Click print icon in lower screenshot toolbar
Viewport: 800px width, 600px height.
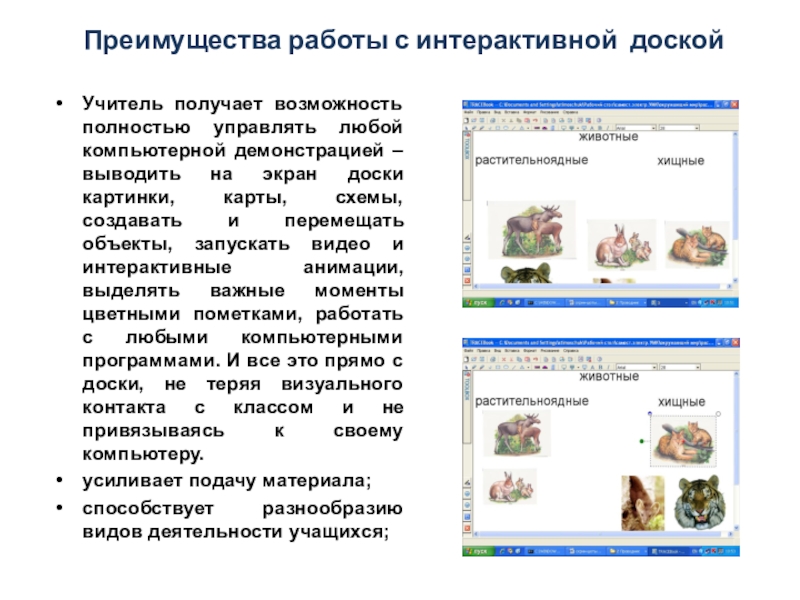pos(493,359)
